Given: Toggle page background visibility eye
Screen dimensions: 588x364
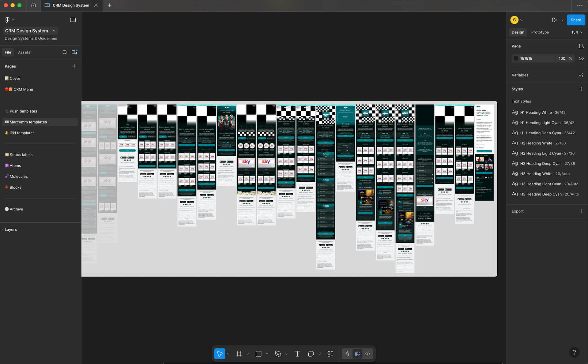Looking at the screenshot, I should pos(581,58).
